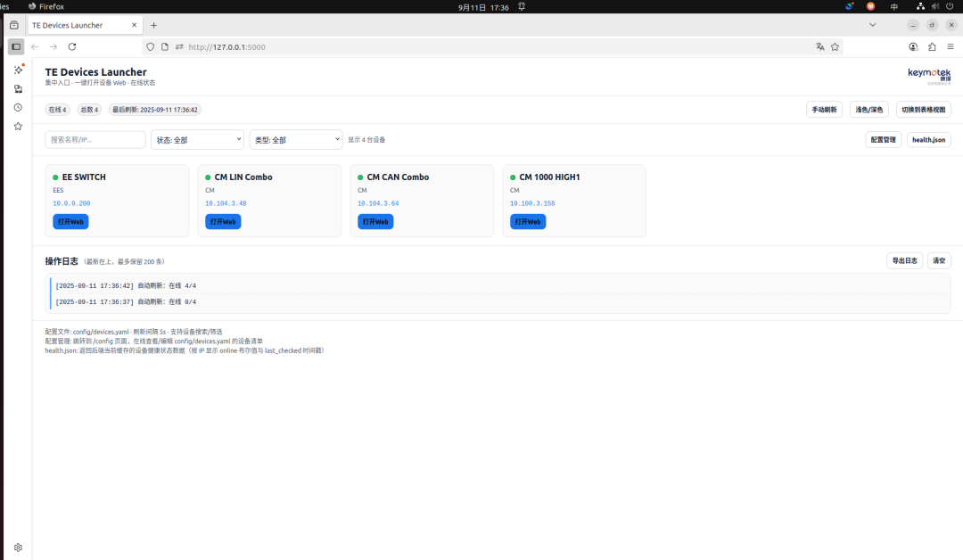Expand the 类型: 全部 type filter dropdown
This screenshot has height=560, width=963.
(x=296, y=140)
